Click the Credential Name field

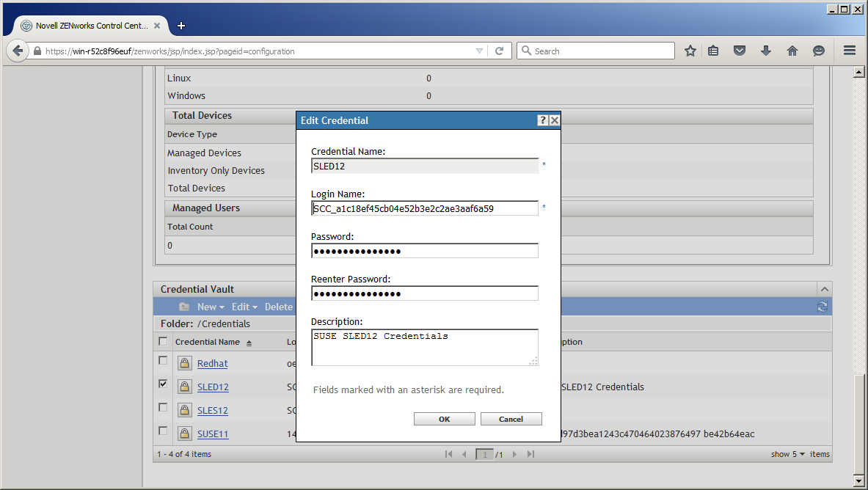[x=425, y=166]
